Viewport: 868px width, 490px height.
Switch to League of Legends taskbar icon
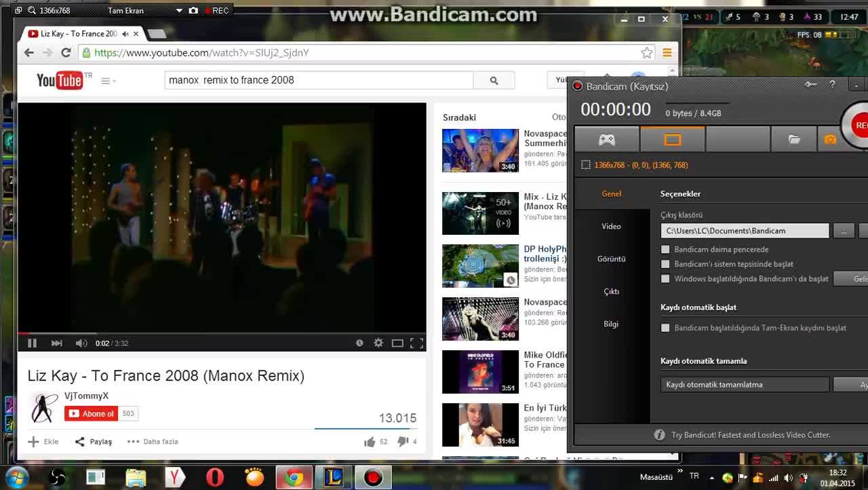[x=334, y=478]
